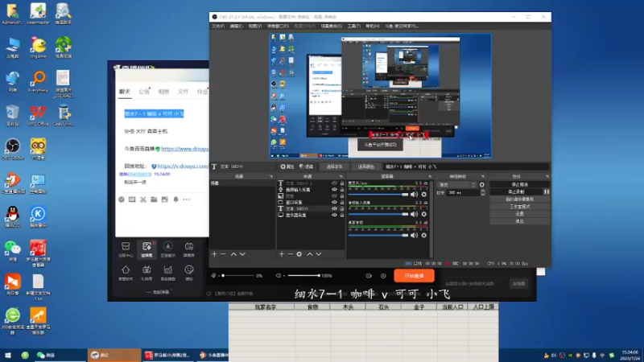Image resolution: width=644 pixels, height=362 pixels.
Task: Open Tools menu in OBS
Action: (353, 27)
